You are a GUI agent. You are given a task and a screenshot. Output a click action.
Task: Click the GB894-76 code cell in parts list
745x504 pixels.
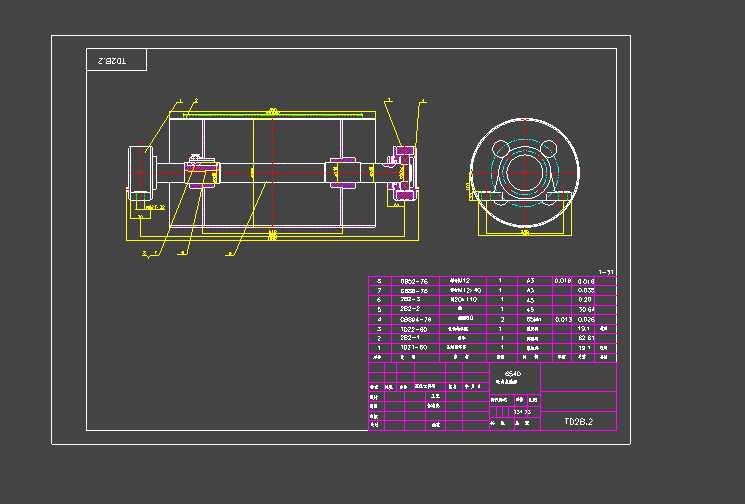click(415, 319)
